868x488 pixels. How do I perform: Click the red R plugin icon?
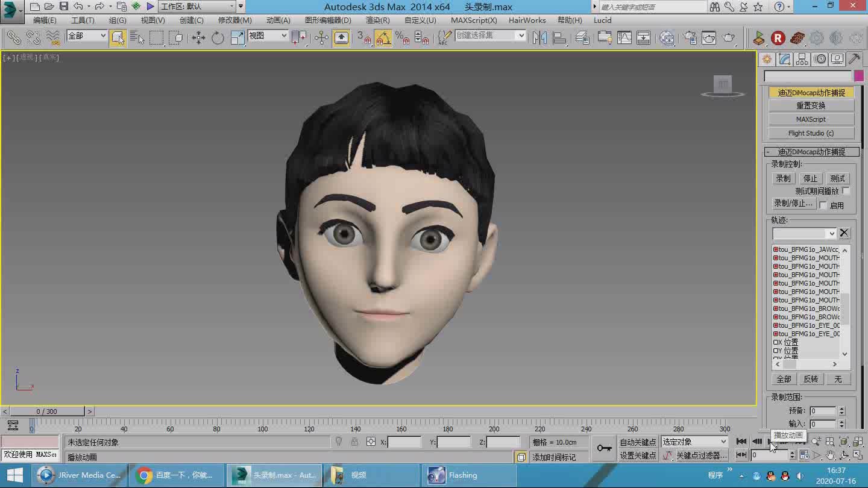click(778, 38)
